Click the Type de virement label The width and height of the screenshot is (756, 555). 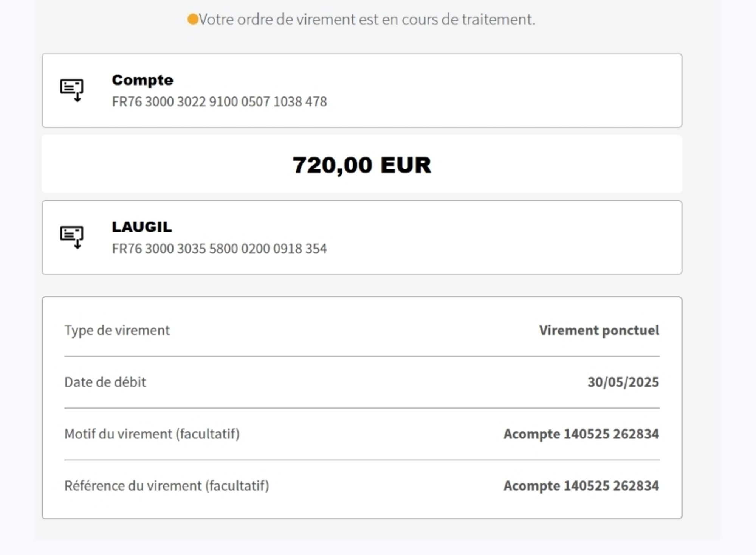click(x=117, y=330)
